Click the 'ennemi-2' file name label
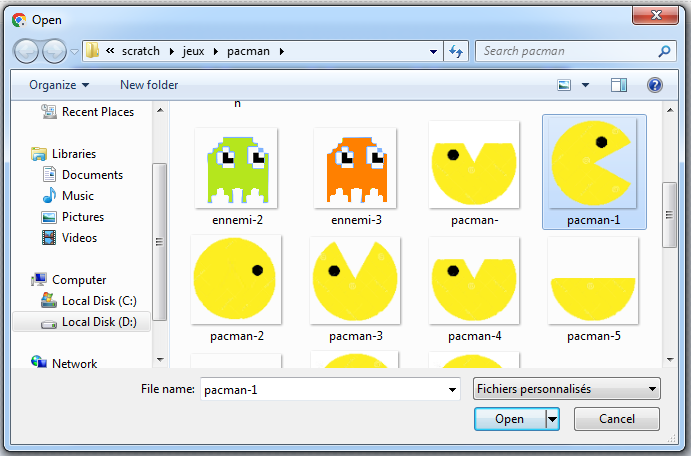Viewport: 691px width, 456px height. [238, 220]
